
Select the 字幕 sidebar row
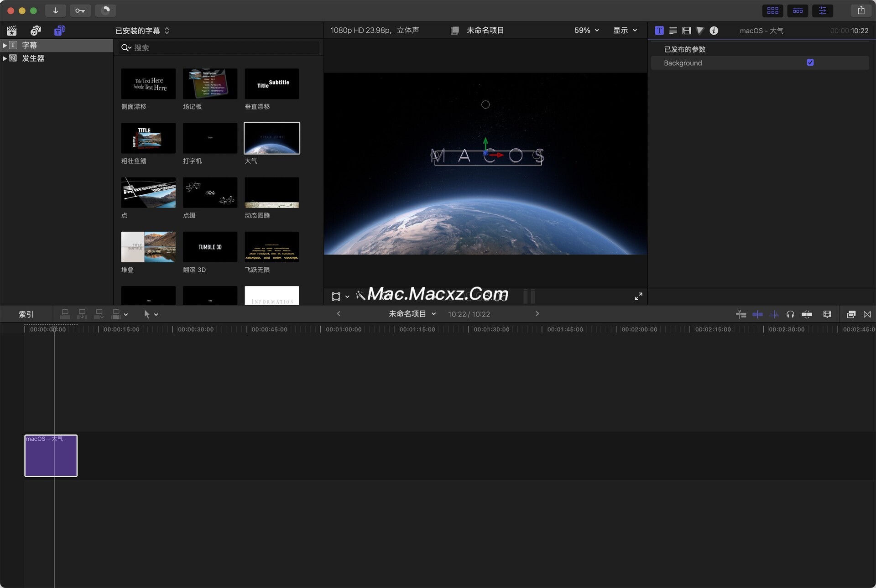(57, 45)
